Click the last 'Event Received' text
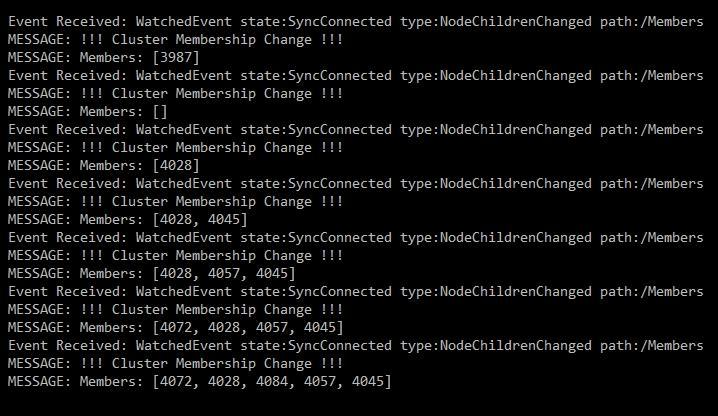718x416 pixels. 67,346
